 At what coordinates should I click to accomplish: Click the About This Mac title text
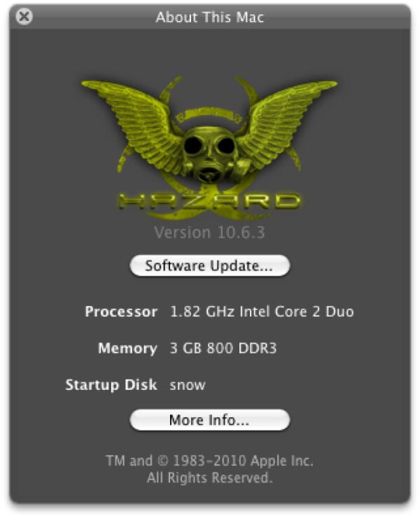click(x=210, y=17)
